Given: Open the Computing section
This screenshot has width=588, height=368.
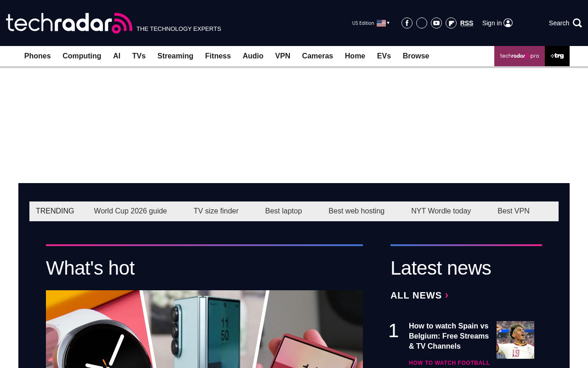Looking at the screenshot, I should tap(82, 56).
